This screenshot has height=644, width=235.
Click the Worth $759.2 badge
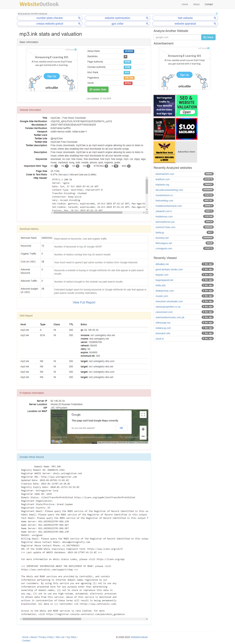point(128,83)
